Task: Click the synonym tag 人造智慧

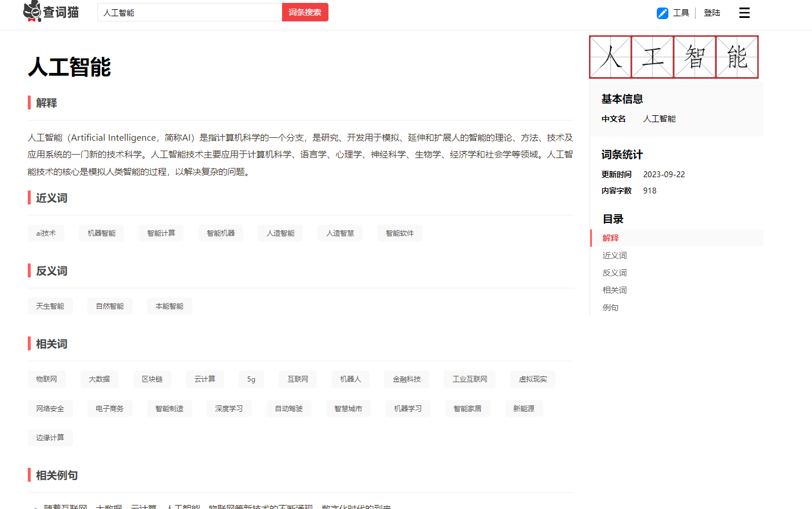Action: point(340,233)
